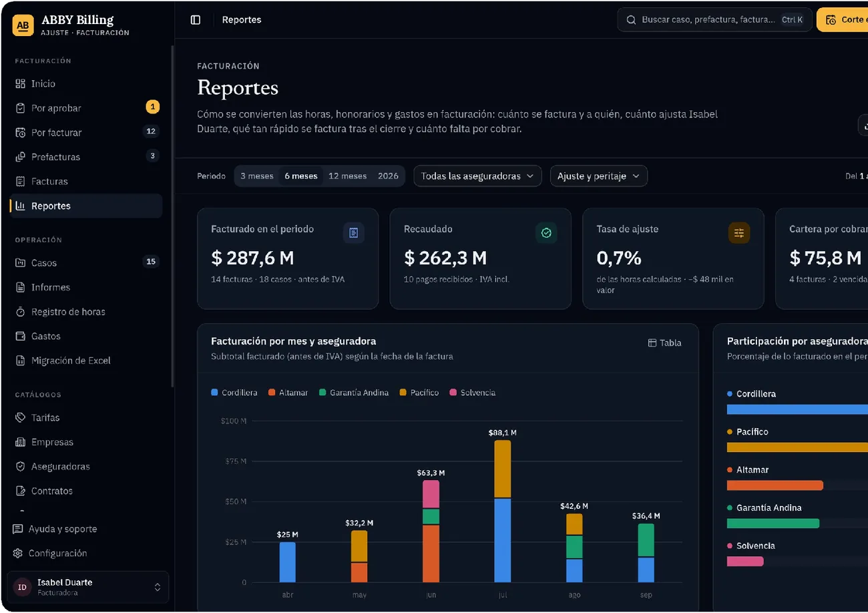Click the Corte button in the header
The height and width of the screenshot is (613, 868).
coord(843,20)
